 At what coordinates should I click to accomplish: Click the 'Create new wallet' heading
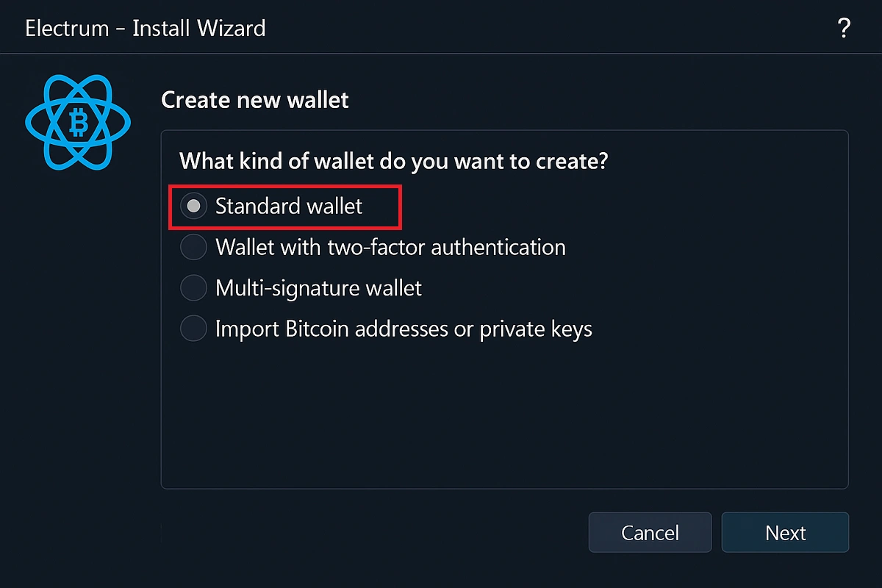tap(255, 100)
